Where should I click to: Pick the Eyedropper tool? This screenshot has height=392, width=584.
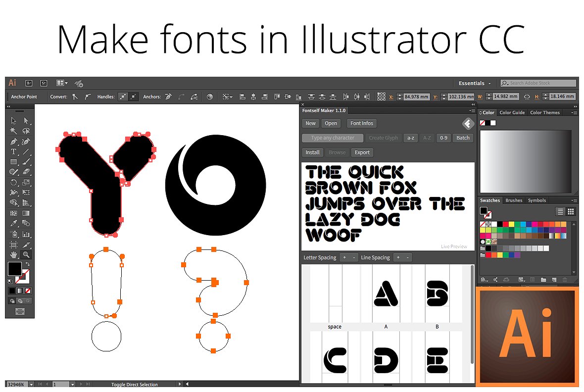point(14,223)
